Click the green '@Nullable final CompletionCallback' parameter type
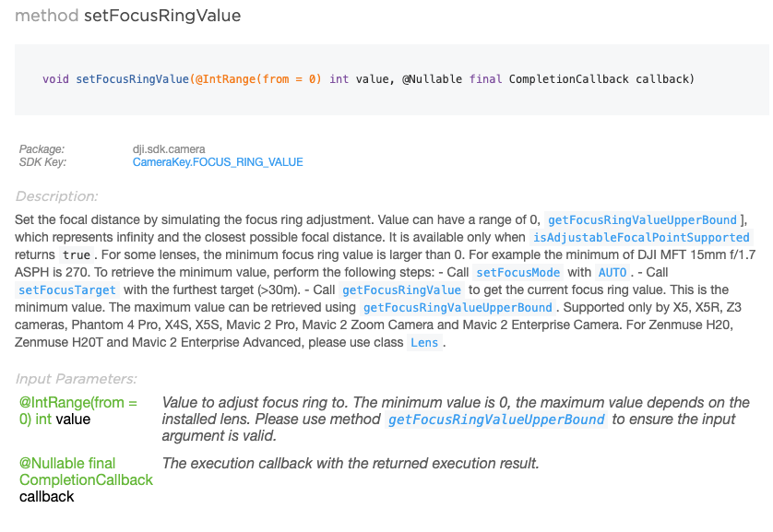Viewport: 773px width, 532px height. [x=86, y=471]
